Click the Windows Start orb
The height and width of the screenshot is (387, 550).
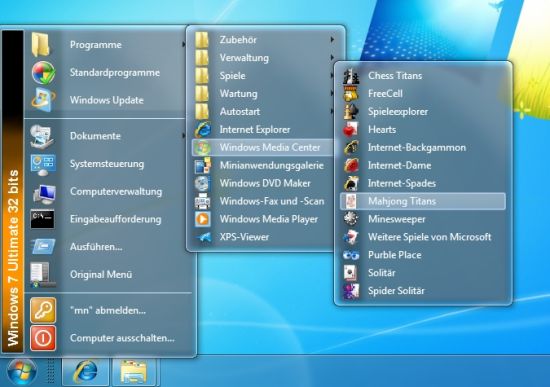coord(22,372)
